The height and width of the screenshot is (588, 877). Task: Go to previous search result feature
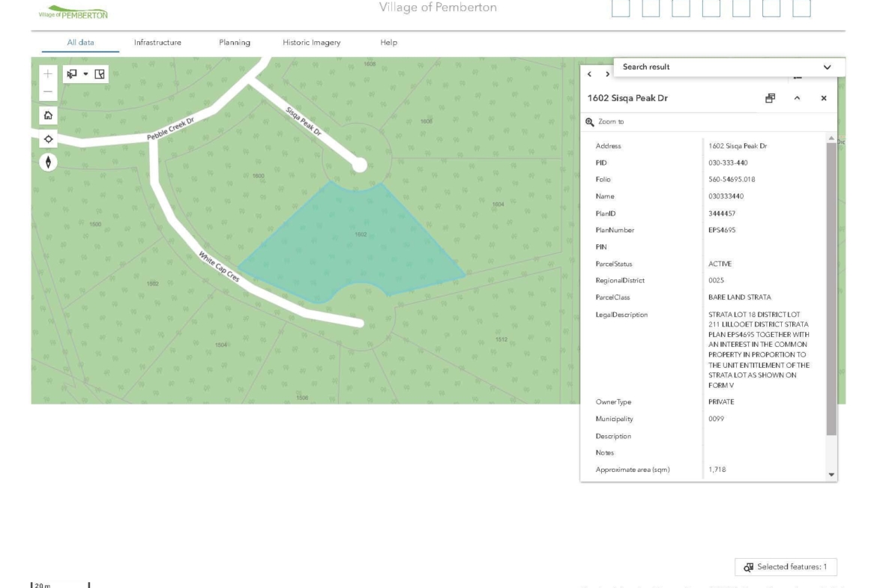(x=589, y=74)
